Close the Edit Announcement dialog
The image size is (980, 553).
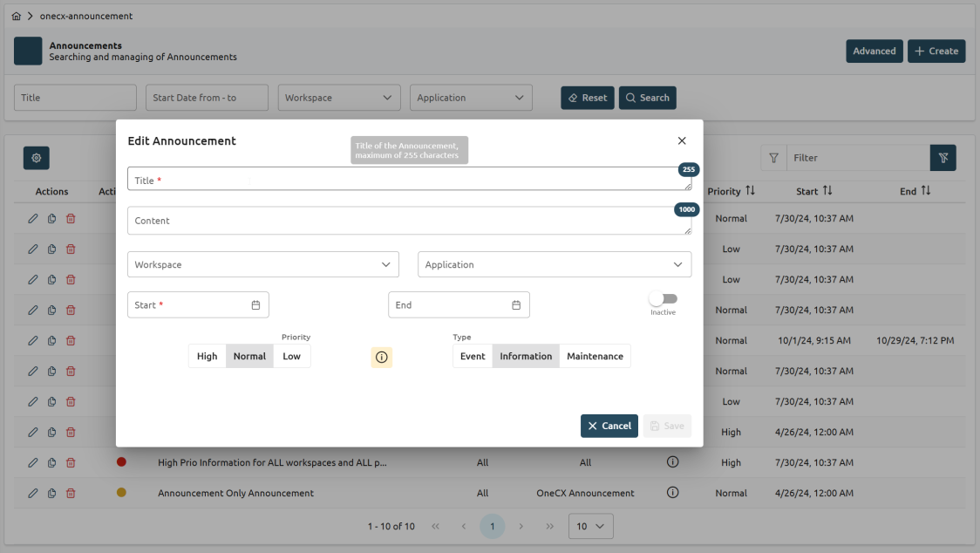[682, 140]
